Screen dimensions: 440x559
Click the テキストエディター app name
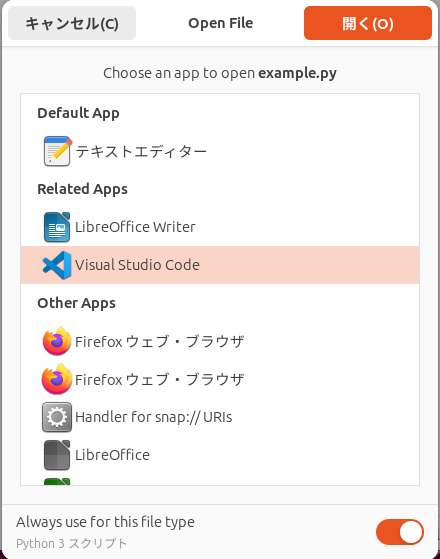[141, 152]
